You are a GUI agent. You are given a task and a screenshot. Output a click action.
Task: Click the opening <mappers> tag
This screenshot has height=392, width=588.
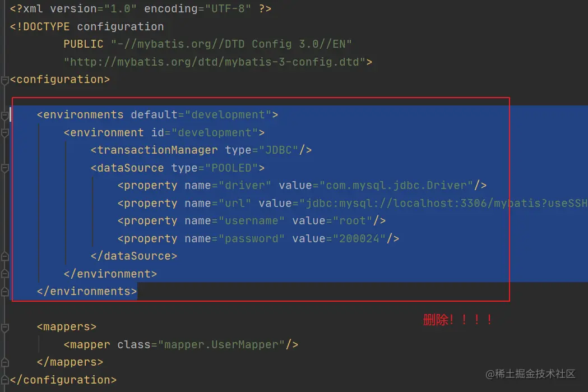(67, 327)
